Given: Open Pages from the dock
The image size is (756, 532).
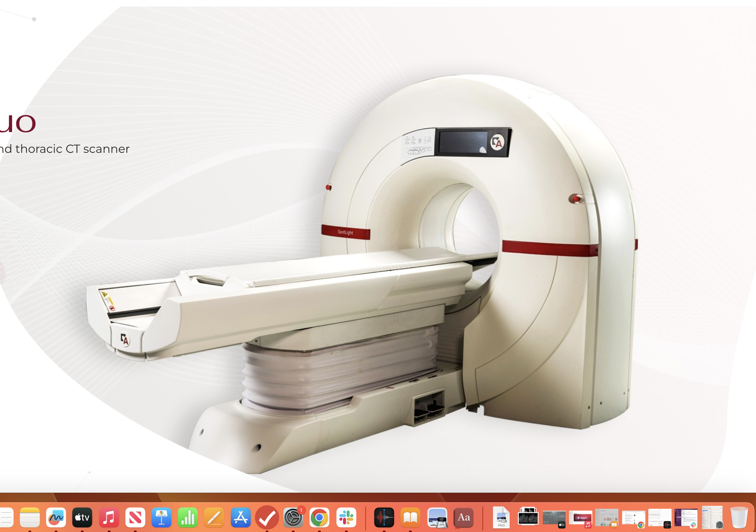Looking at the screenshot, I should point(214,517).
